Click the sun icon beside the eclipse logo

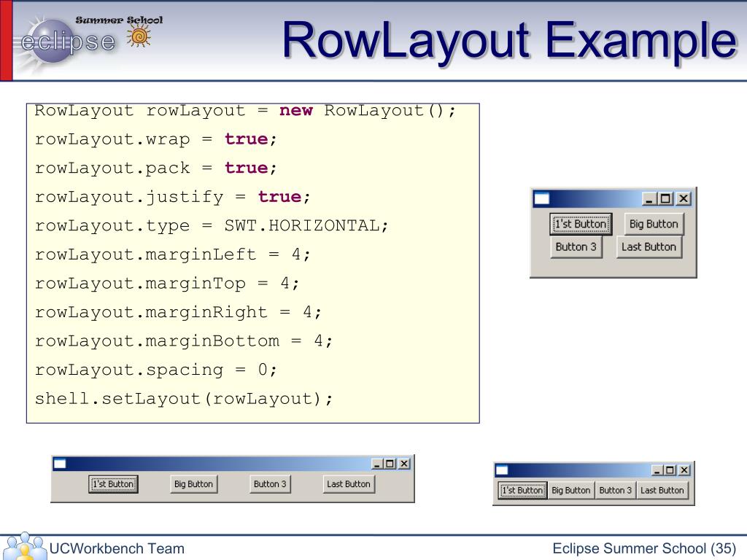(x=139, y=36)
